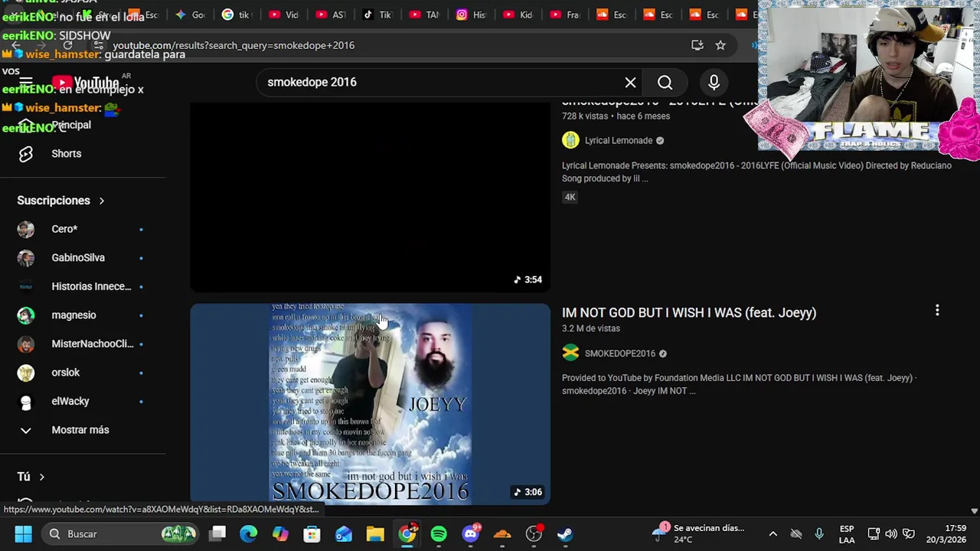
Task: Click the install app icon in address bar
Action: [x=697, y=45]
